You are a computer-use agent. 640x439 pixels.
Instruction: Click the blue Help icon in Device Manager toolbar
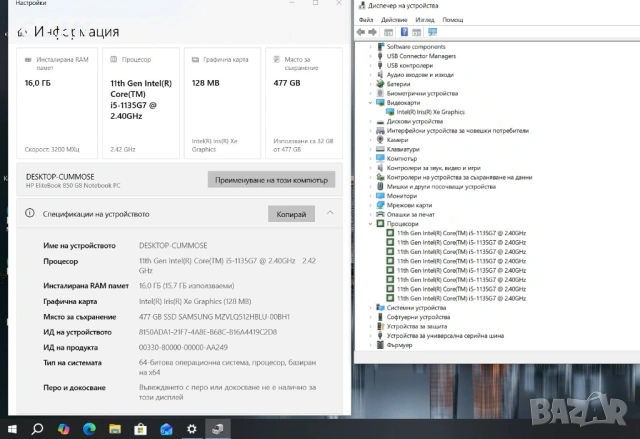coord(404,32)
